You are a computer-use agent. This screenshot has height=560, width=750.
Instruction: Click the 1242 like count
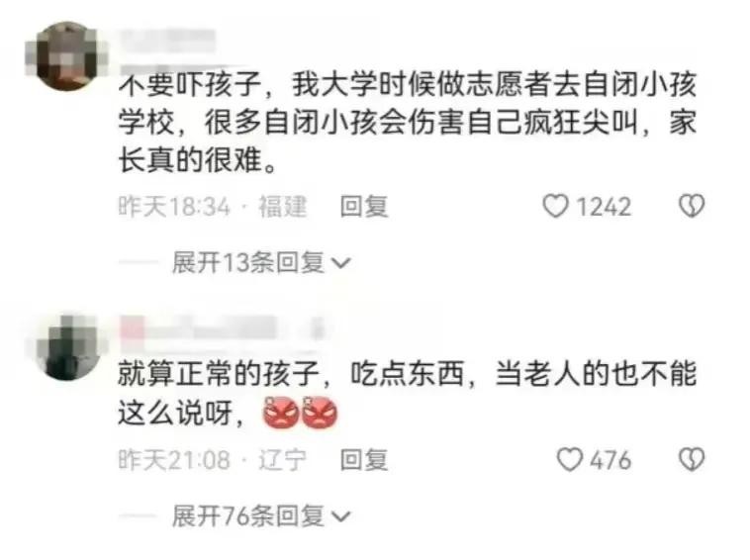click(604, 207)
